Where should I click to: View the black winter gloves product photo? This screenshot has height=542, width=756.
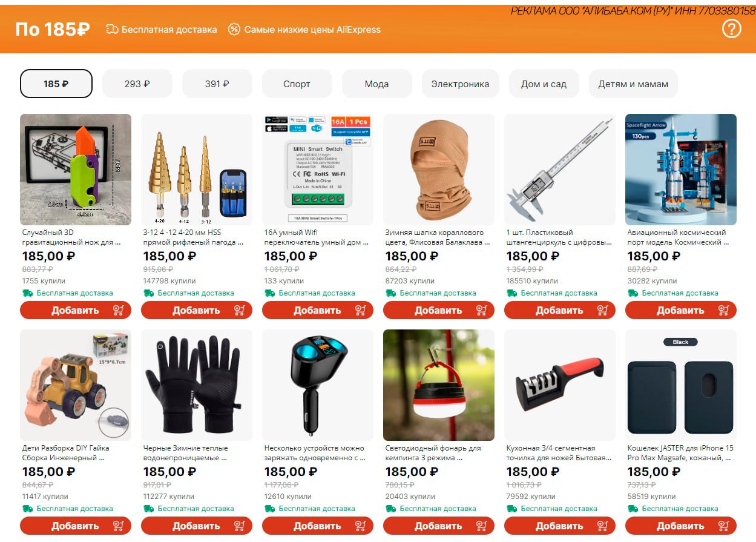(x=197, y=385)
